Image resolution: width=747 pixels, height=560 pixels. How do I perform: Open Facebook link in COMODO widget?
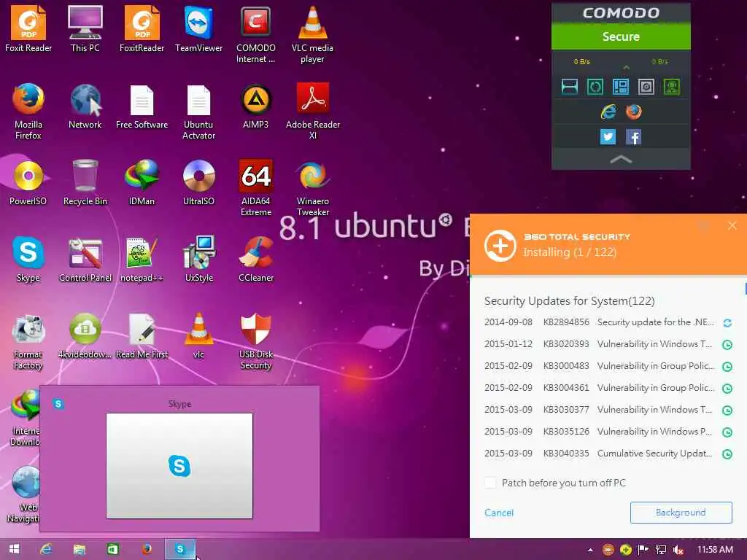(634, 137)
